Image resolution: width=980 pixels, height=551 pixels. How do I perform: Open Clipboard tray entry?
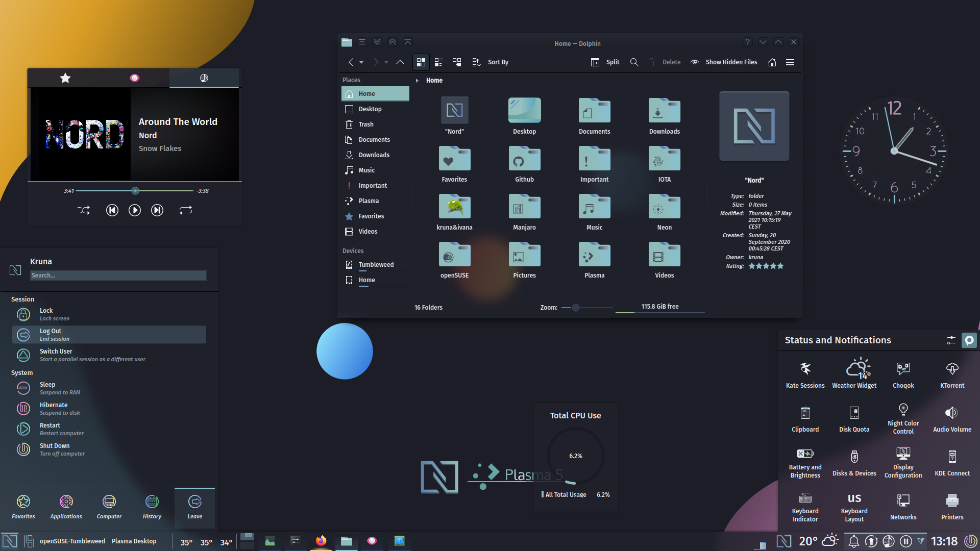pos(805,418)
